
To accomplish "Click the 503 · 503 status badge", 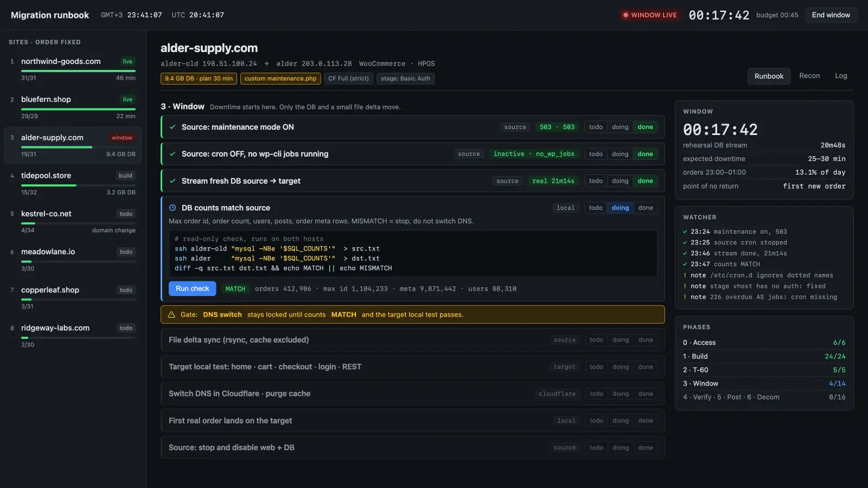I will [x=557, y=127].
